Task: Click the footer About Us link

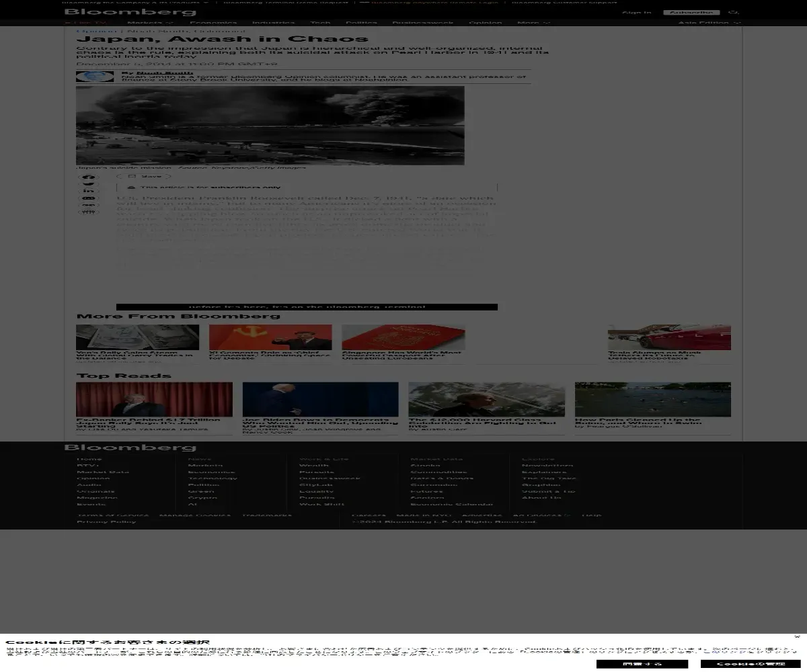Action: pos(541,498)
